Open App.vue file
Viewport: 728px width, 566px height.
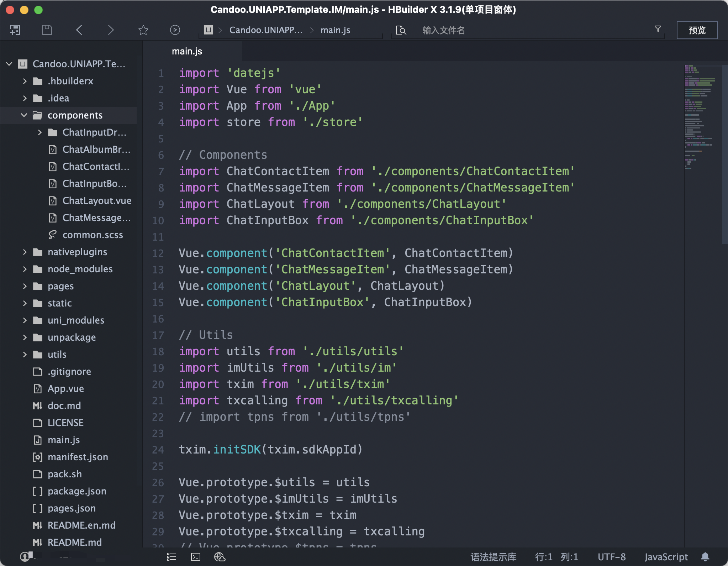tap(66, 389)
